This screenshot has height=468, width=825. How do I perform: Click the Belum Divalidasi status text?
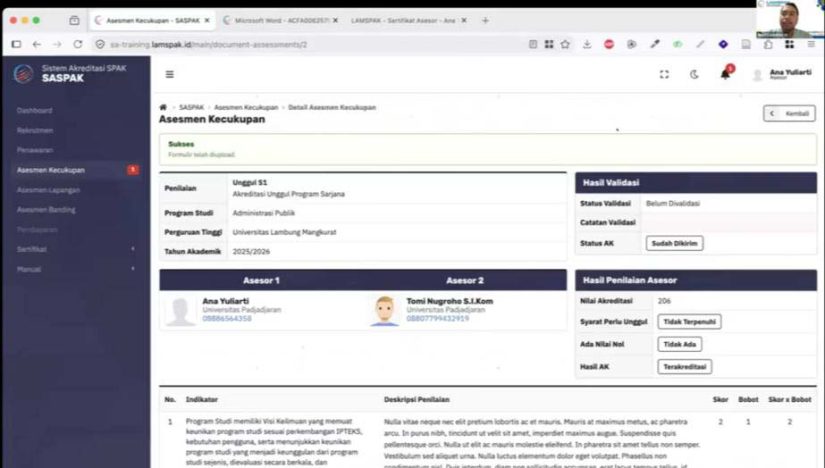[x=673, y=203]
